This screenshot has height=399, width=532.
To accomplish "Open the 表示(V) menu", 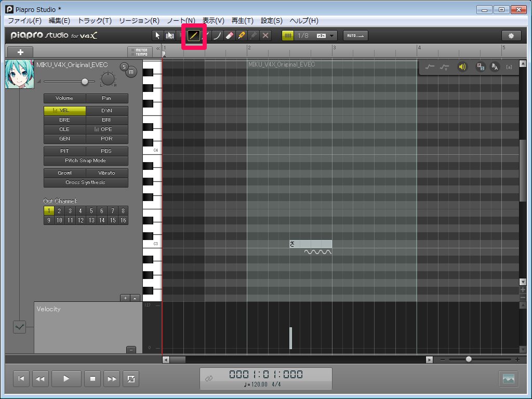I will tap(214, 21).
